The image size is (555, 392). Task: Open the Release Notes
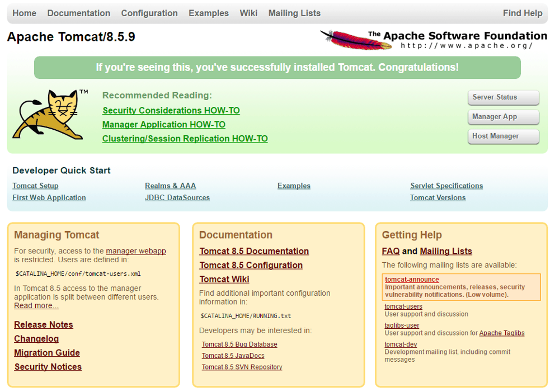tap(43, 324)
